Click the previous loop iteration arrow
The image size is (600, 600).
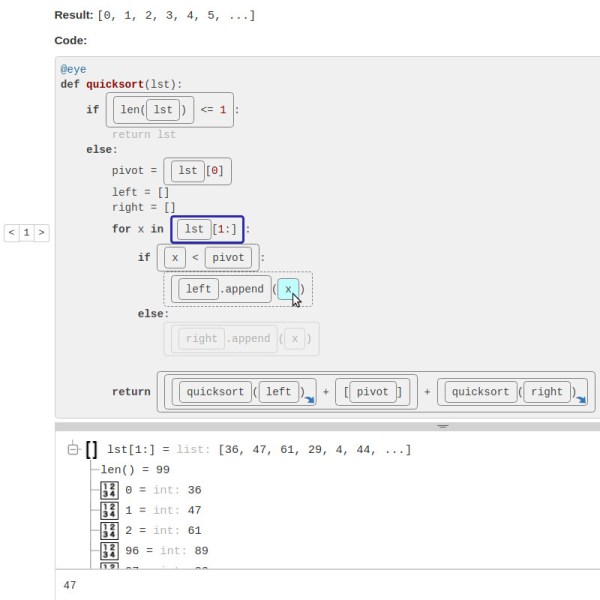pyautogui.click(x=12, y=233)
